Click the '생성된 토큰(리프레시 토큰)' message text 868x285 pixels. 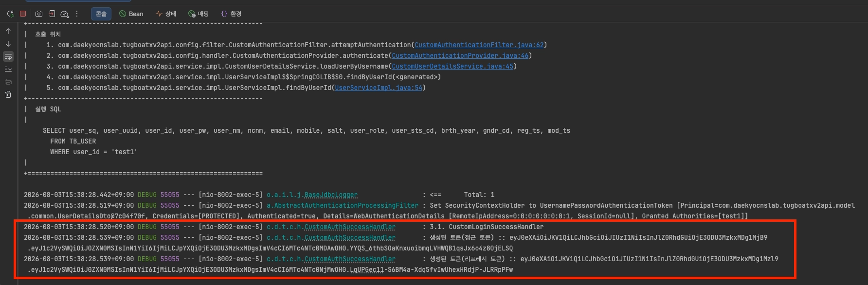coord(467,259)
